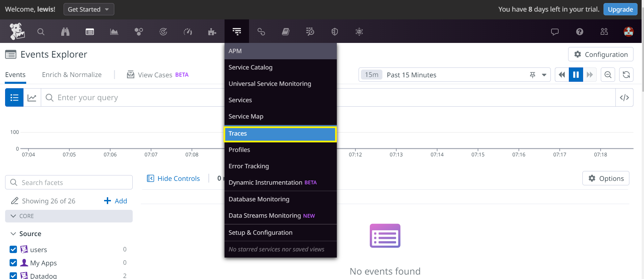The image size is (644, 279).
Task: Click the Upgrade button
Action: [x=620, y=9]
